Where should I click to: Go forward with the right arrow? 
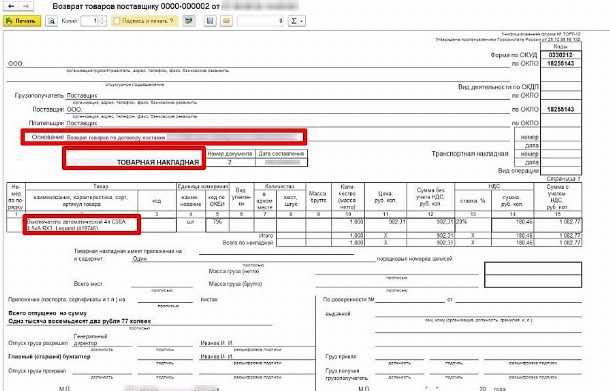point(26,6)
